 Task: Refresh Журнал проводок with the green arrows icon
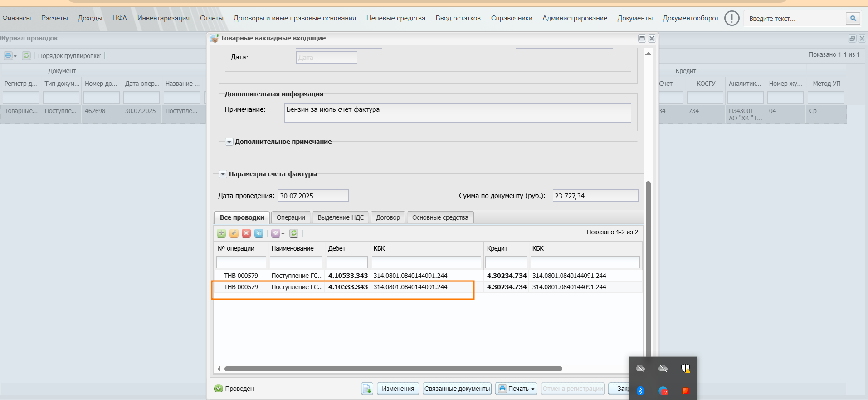[26, 56]
